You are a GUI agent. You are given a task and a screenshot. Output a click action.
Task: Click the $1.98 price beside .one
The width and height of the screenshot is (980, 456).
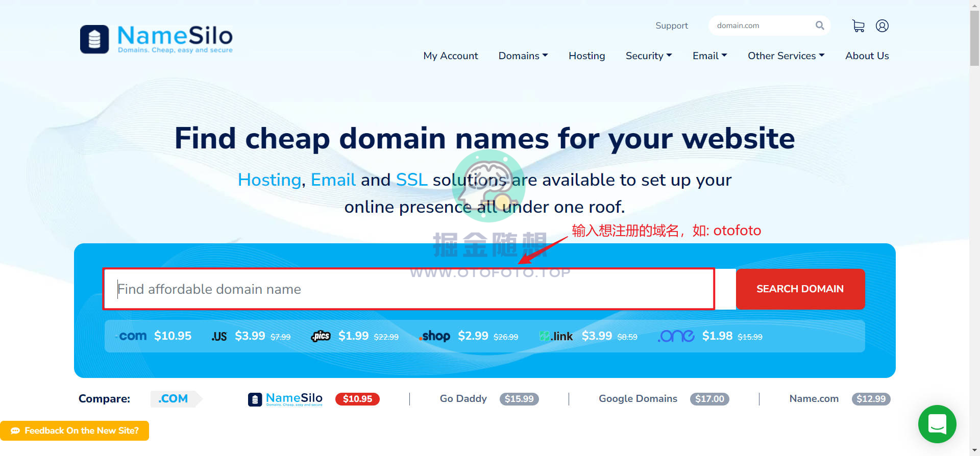(718, 336)
